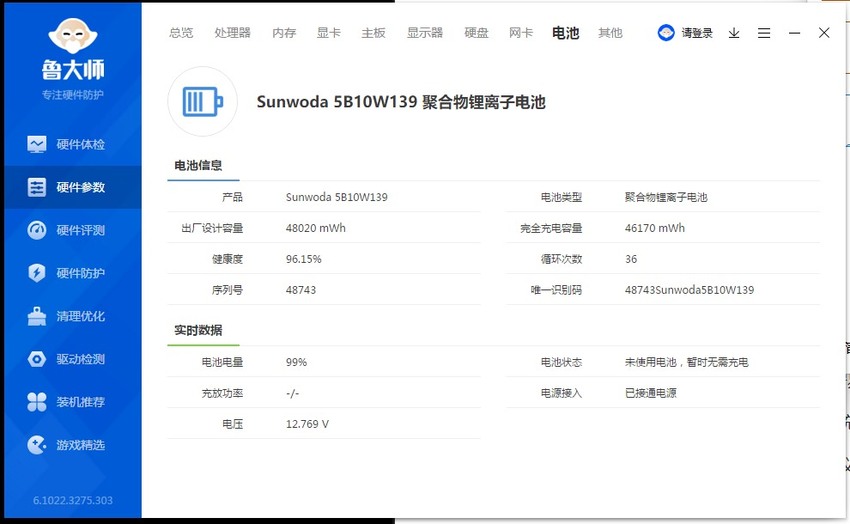The height and width of the screenshot is (524, 850).
Task: Open 硬件防护 from the sidebar
Action: click(x=81, y=273)
